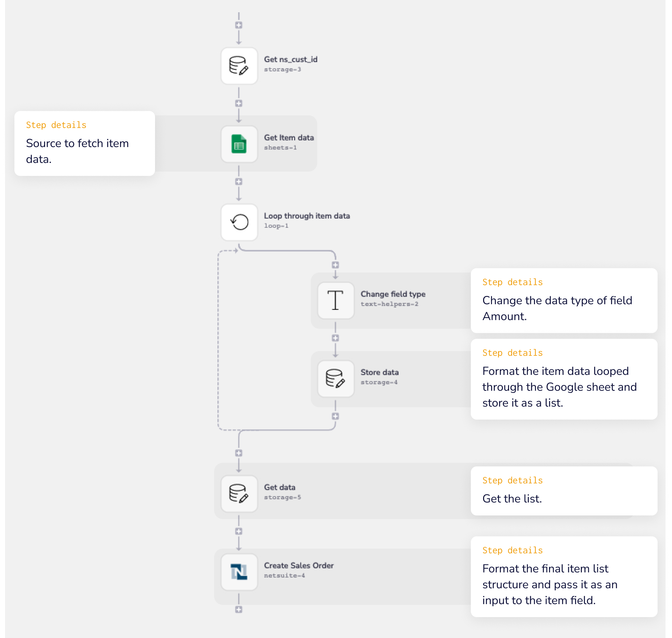Append a step after Create Sales Order
Screen dimensions: 672x638
239,610
